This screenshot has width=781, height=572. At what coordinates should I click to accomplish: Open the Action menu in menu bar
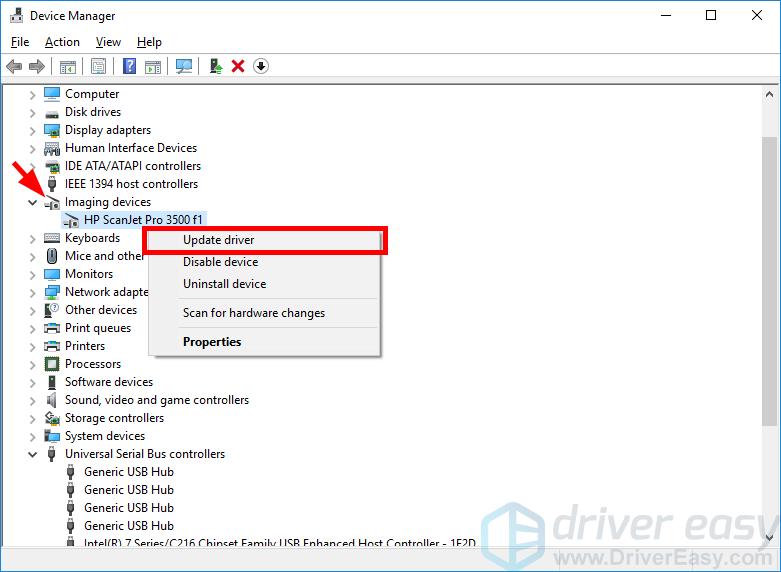(x=62, y=42)
